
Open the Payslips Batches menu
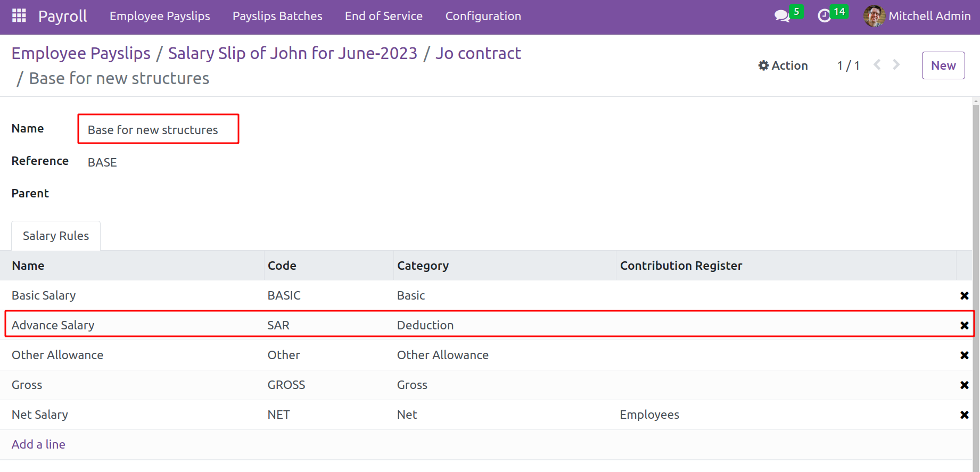(x=277, y=16)
